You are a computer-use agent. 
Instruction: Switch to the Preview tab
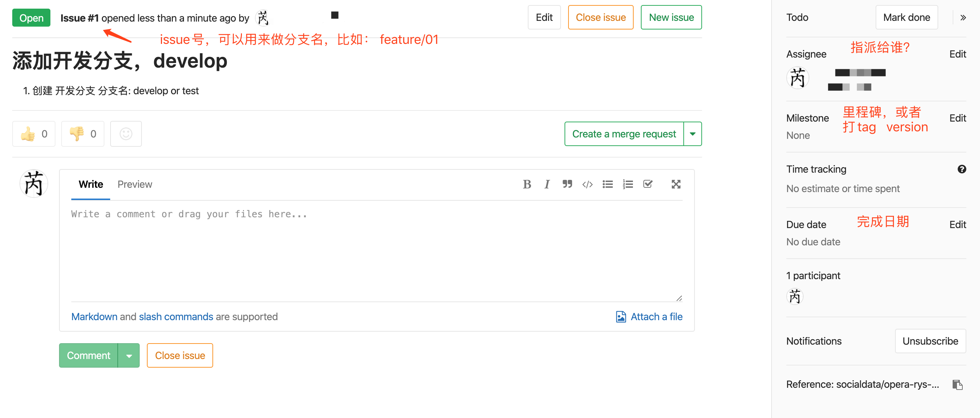[135, 184]
